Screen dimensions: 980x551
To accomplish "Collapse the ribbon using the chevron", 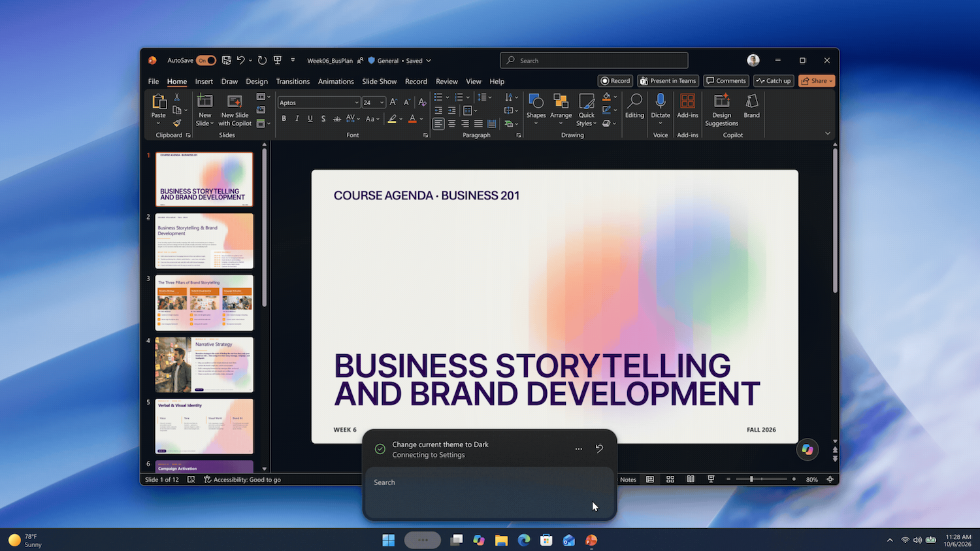I will pyautogui.click(x=828, y=133).
